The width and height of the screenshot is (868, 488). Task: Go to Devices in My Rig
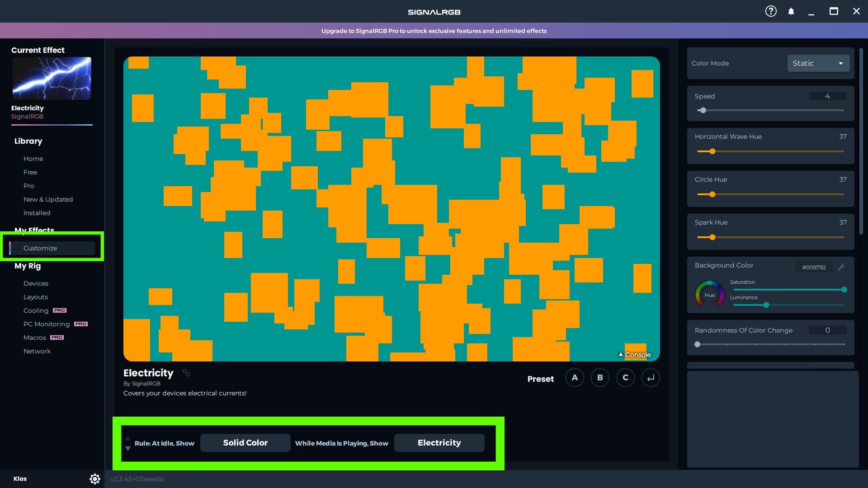(x=36, y=283)
